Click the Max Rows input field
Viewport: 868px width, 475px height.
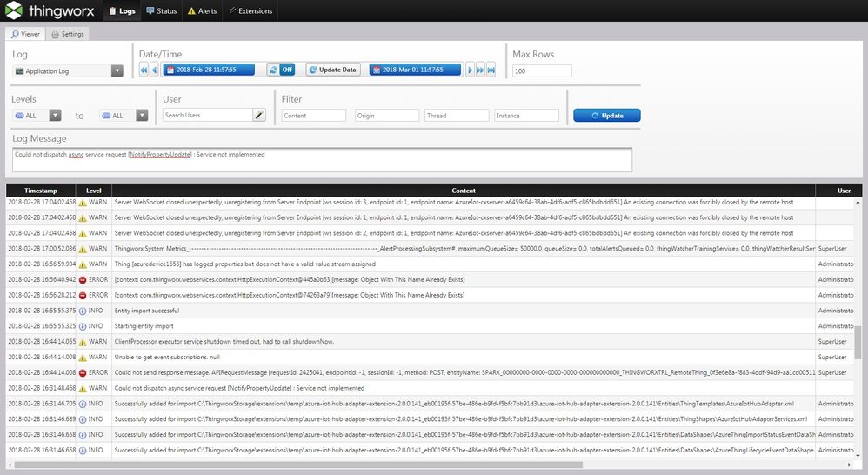[x=541, y=70]
